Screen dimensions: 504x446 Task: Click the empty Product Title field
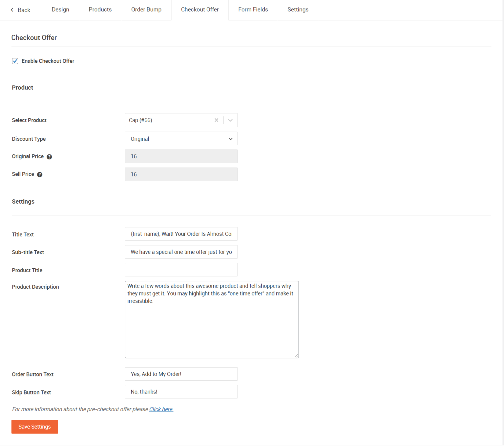181,270
